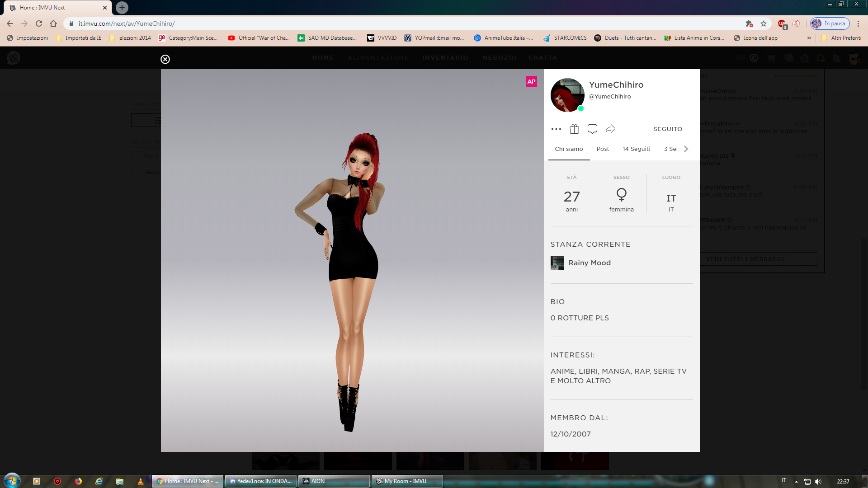Share the profile with the arrow icon
Image resolution: width=868 pixels, height=488 pixels.
(x=610, y=129)
